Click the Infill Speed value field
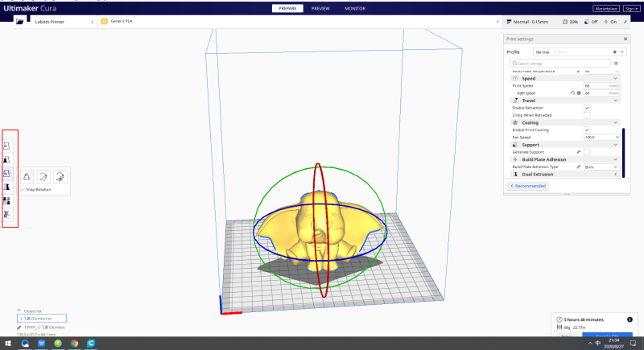 [x=601, y=93]
